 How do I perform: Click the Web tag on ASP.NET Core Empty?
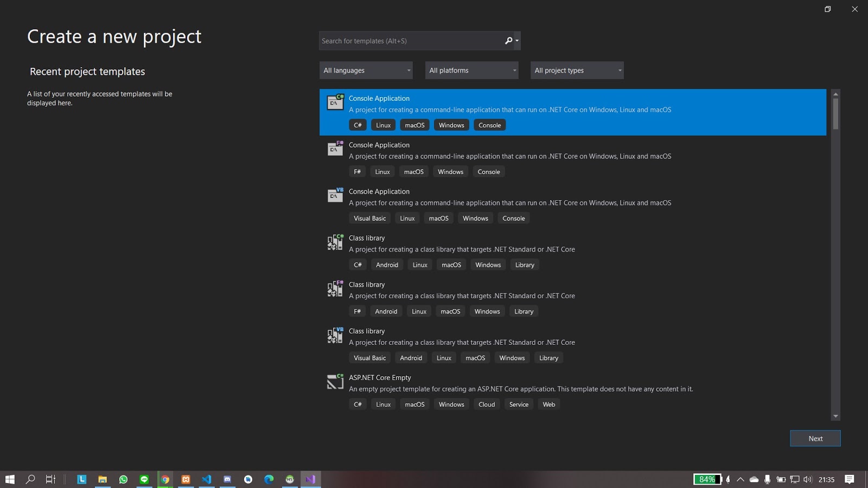coord(549,404)
